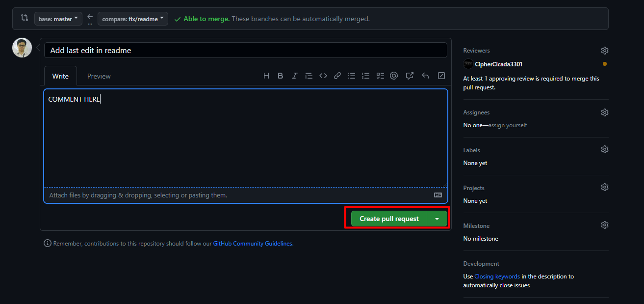The width and height of the screenshot is (644, 304).
Task: Insert an unordered bullet list
Action: (x=352, y=76)
